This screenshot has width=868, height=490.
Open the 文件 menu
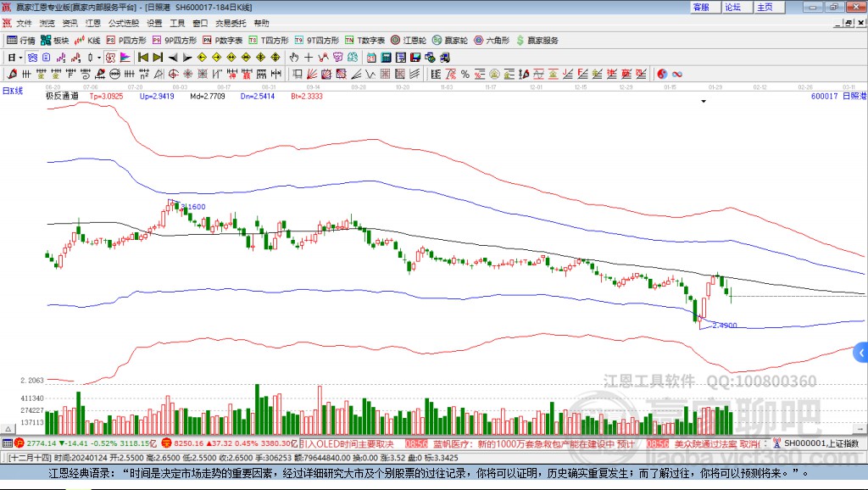[24, 23]
